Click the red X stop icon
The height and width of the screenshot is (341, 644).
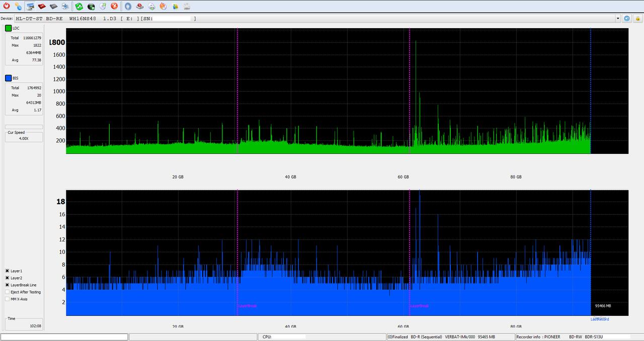[114, 6]
